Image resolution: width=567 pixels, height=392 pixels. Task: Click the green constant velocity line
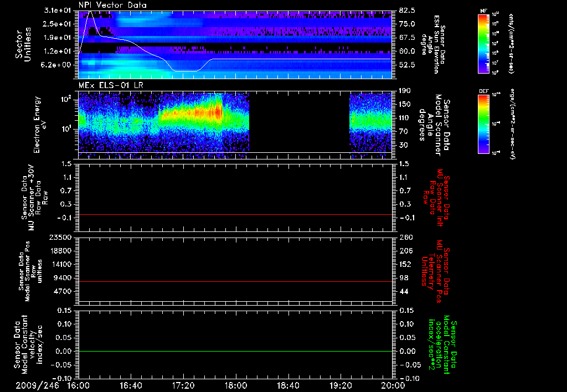click(x=235, y=351)
